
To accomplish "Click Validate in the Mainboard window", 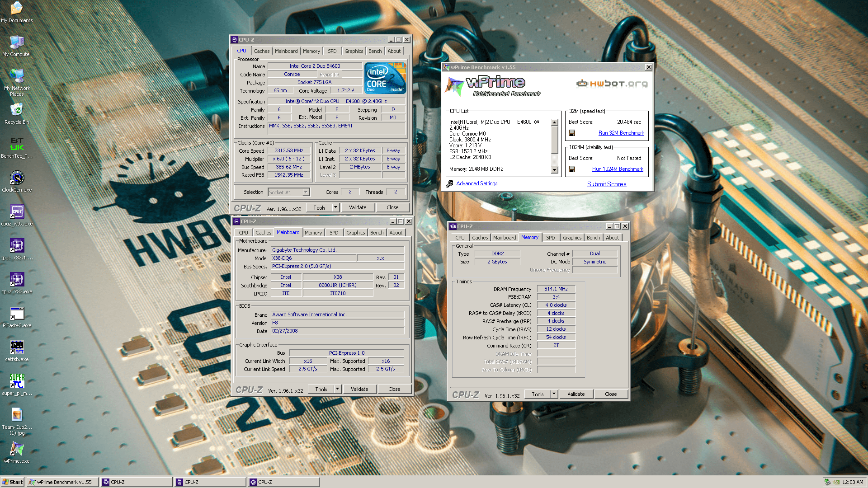I will 359,389.
